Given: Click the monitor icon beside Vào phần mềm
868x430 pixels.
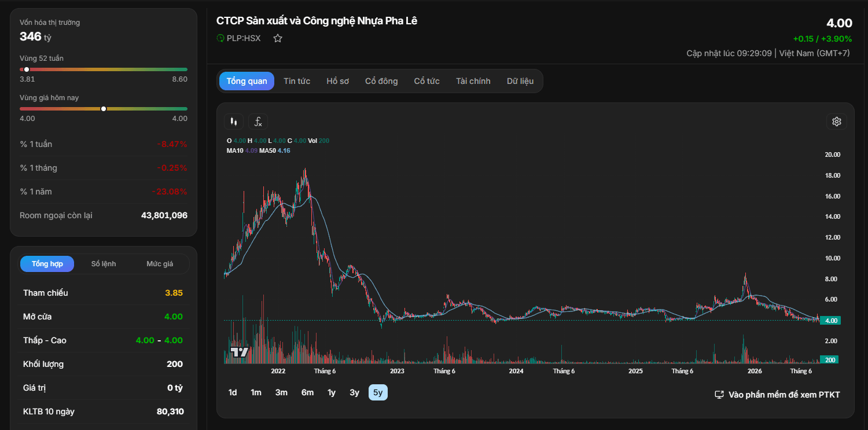Looking at the screenshot, I should pyautogui.click(x=719, y=395).
